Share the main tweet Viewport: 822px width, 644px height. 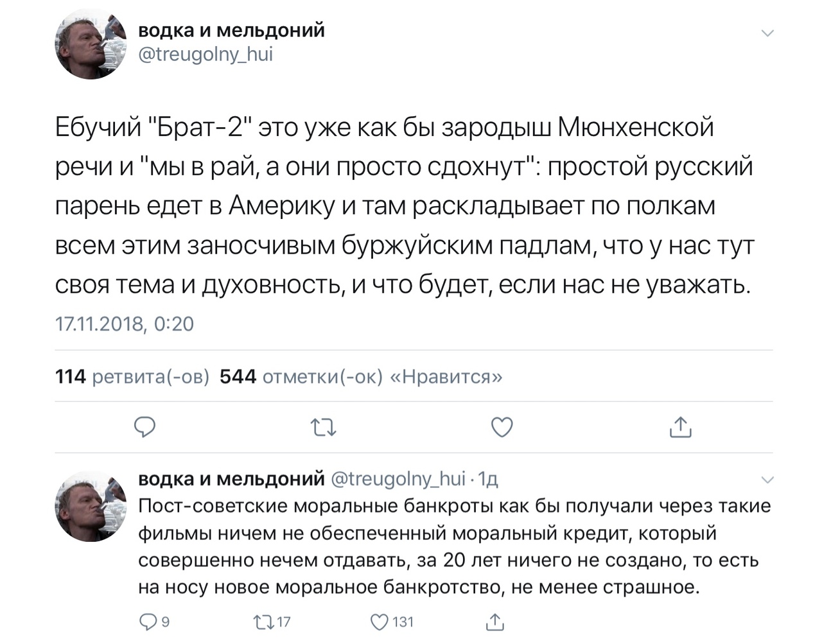(x=680, y=427)
